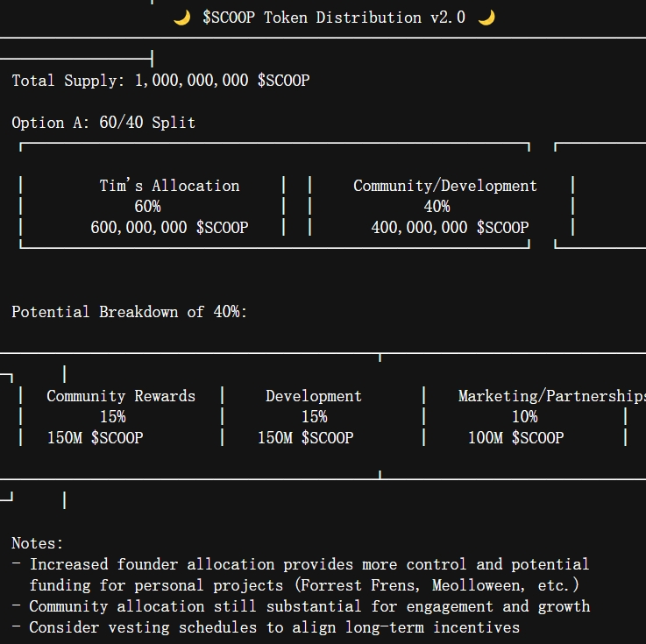The width and height of the screenshot is (646, 644).
Task: Click the 'Tim's Allocation' label
Action: [169, 186]
